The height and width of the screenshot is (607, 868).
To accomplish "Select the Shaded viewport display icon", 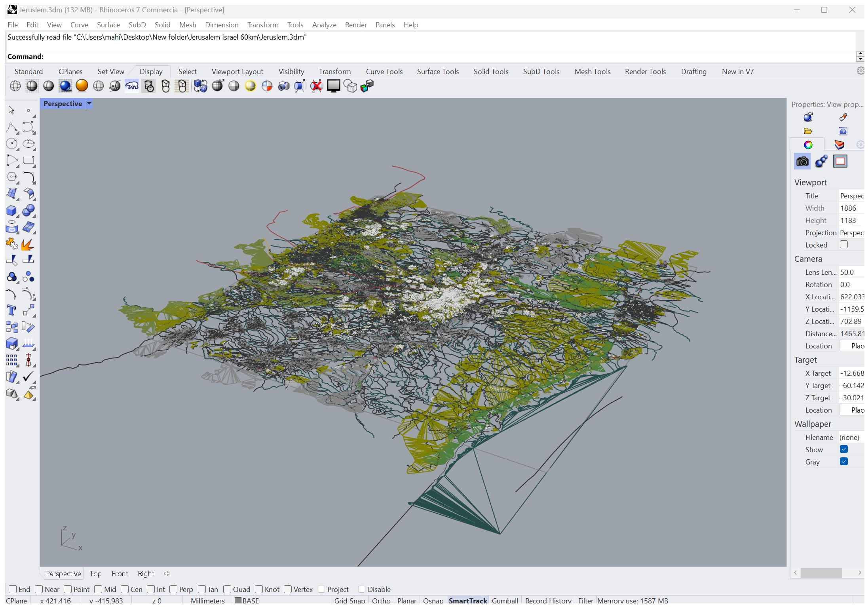I will [32, 86].
